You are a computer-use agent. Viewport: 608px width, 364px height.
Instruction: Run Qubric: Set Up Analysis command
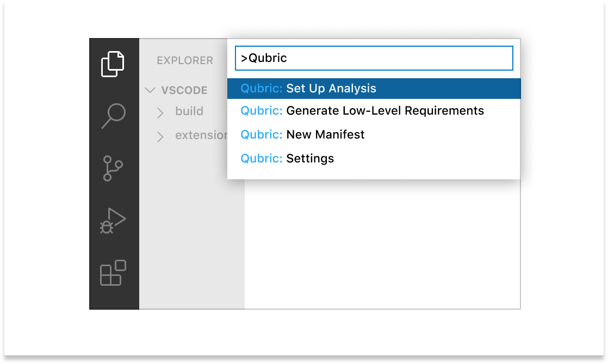click(374, 89)
